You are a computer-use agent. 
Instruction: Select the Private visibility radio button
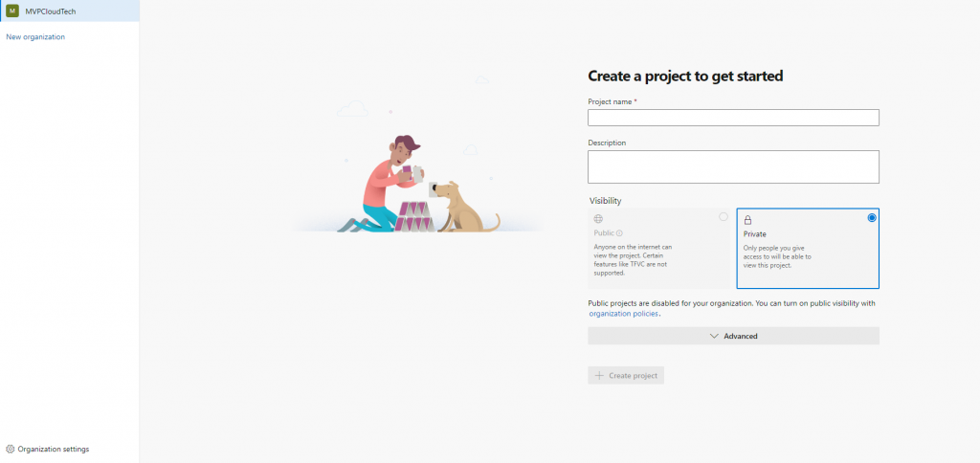tap(871, 218)
